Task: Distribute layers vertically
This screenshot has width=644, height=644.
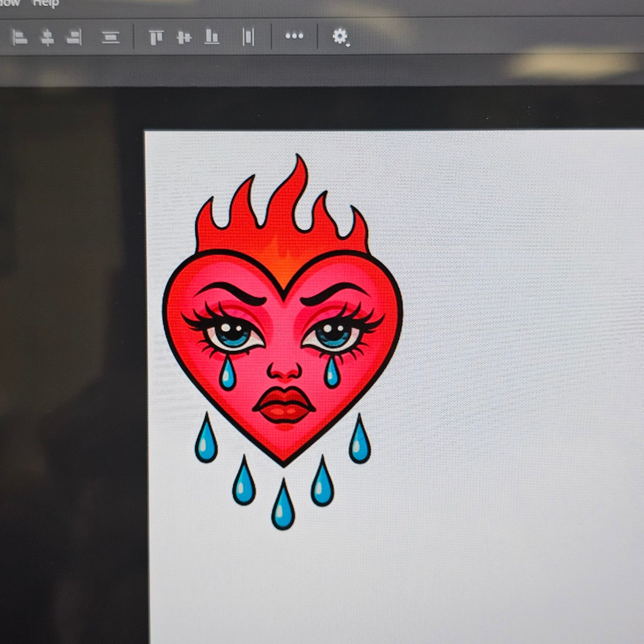Action: pyautogui.click(x=110, y=38)
